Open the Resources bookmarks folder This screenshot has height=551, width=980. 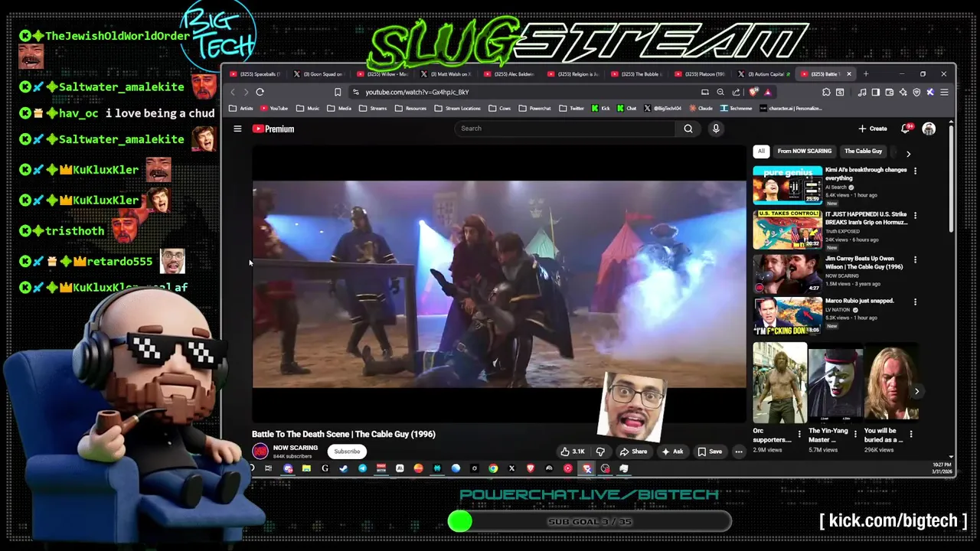pyautogui.click(x=410, y=109)
